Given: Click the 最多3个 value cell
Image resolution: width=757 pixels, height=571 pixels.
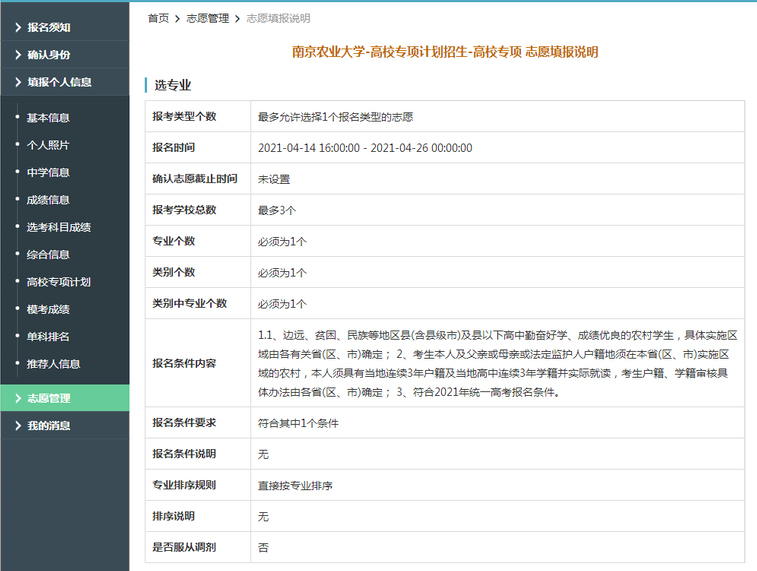Looking at the screenshot, I should 497,210.
